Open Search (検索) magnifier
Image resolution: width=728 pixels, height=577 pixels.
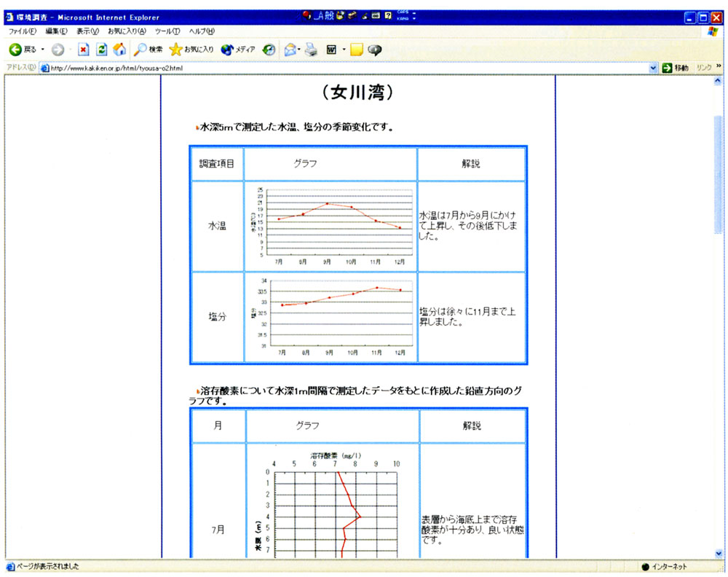pos(148,50)
